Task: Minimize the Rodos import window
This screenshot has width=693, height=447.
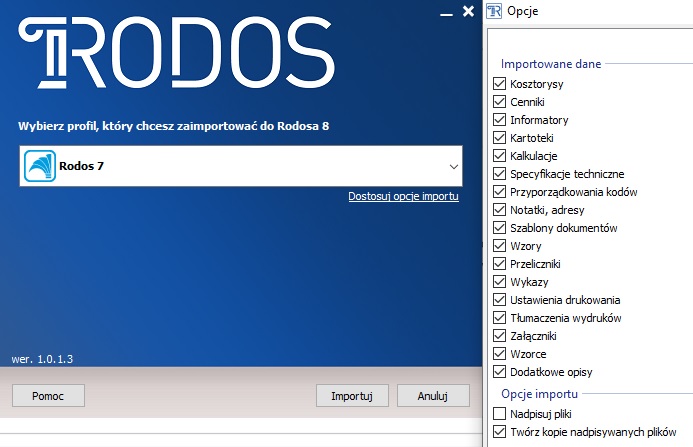Action: (x=446, y=15)
